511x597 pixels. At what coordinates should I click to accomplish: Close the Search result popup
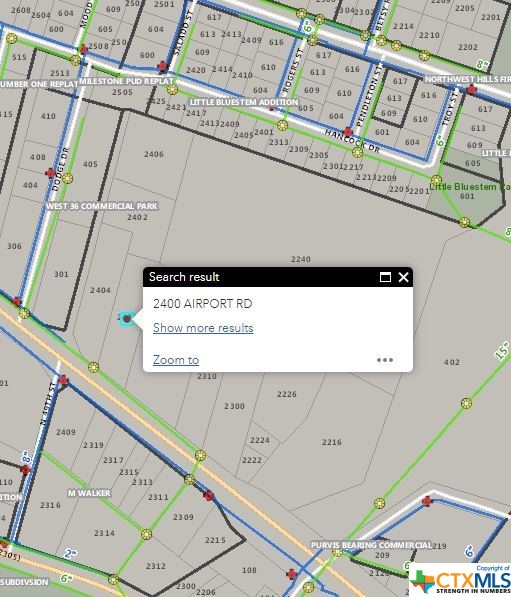coord(403,277)
